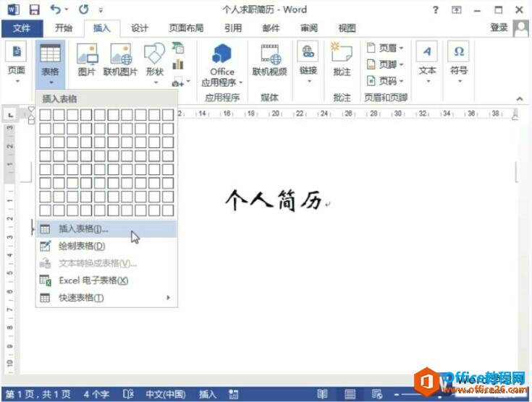Open the Word Help question mark
The image size is (532, 402).
435,10
